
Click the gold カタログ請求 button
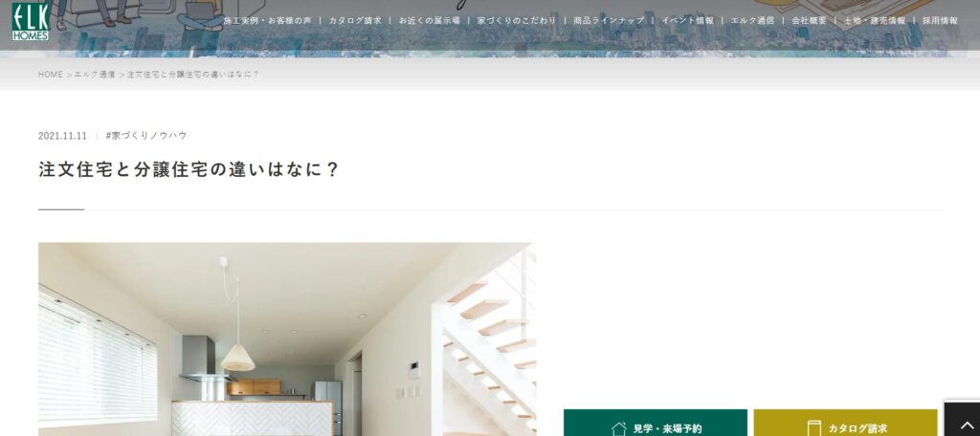(x=845, y=423)
